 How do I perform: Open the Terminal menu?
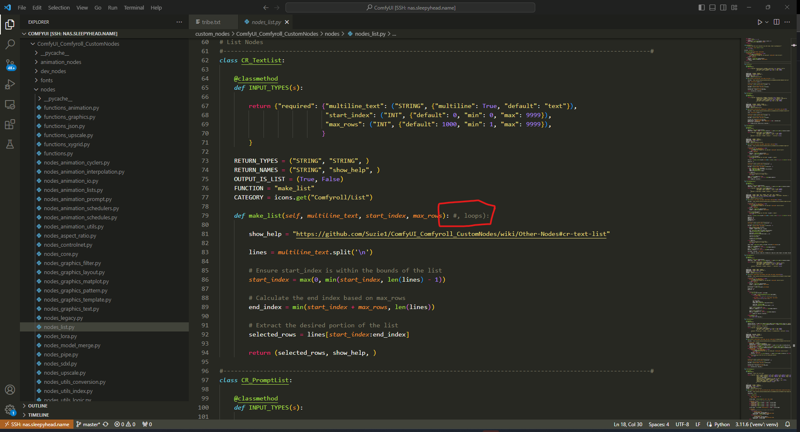(x=133, y=7)
